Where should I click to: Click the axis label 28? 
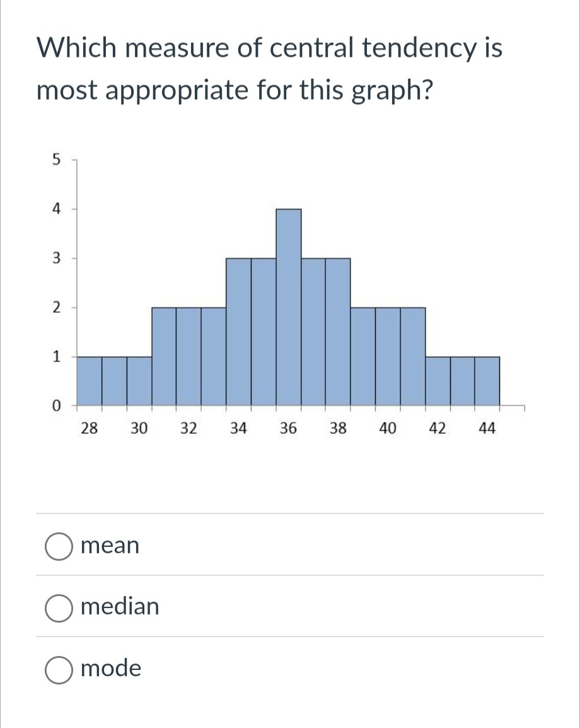[x=89, y=428]
